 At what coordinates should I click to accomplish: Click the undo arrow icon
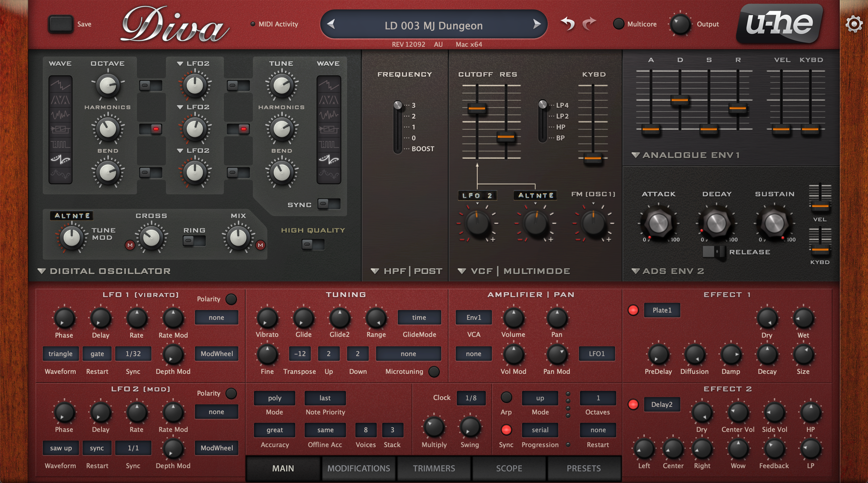568,24
